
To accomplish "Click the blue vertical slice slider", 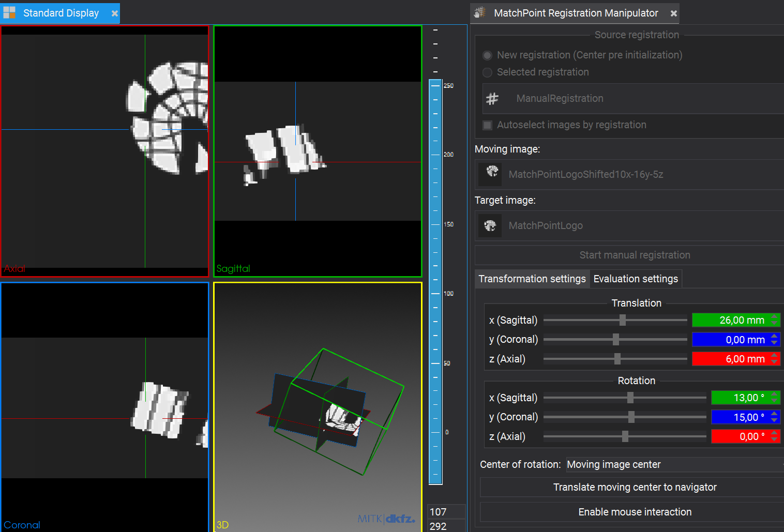I will [435, 282].
